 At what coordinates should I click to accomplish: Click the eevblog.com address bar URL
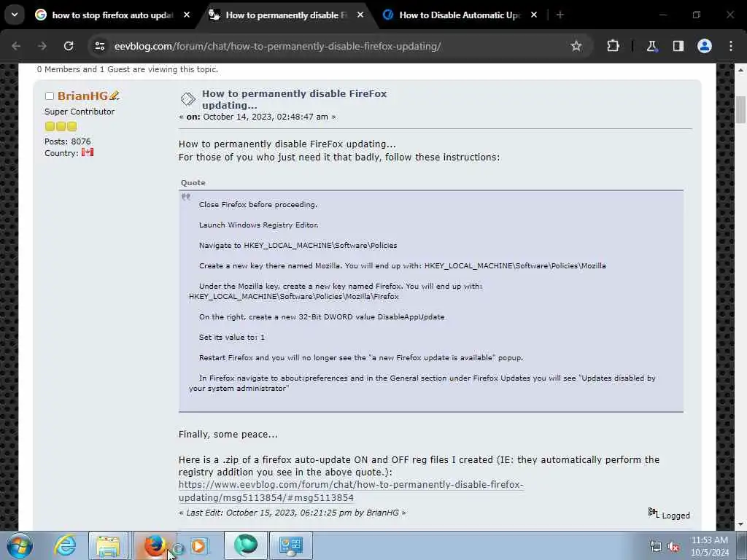pyautogui.click(x=277, y=46)
